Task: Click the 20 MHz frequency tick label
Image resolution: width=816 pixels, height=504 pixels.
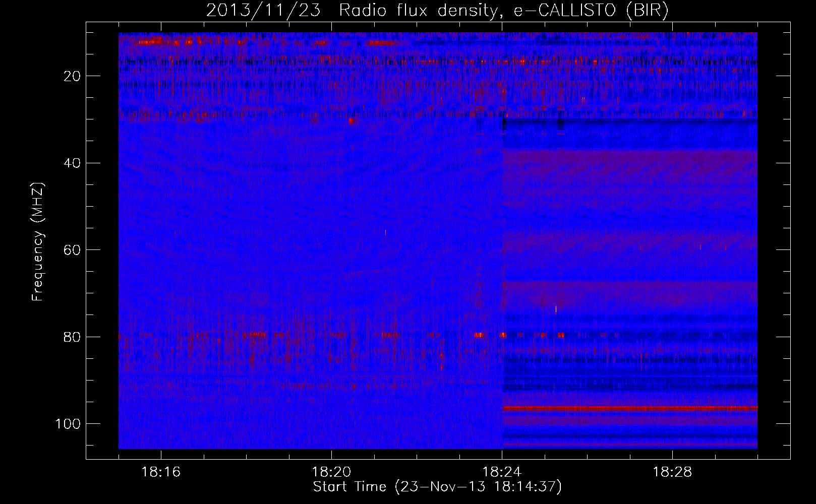Action: pyautogui.click(x=73, y=76)
